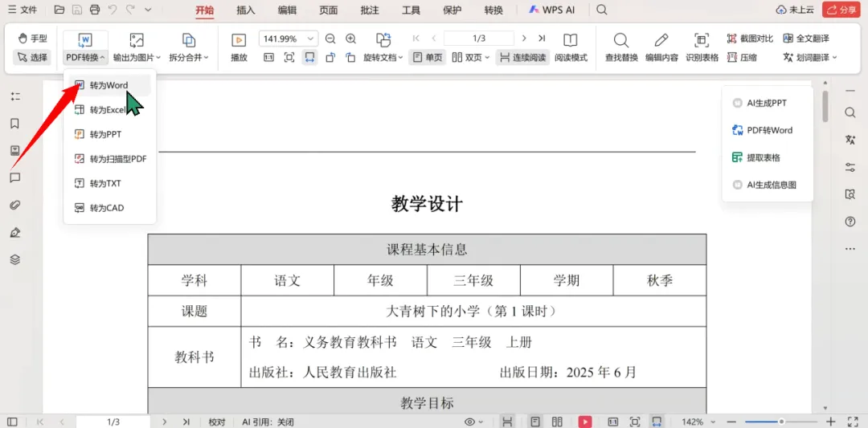Viewport: 868px width, 428px height.
Task: Start slideshow with 播放 button
Action: (239, 47)
